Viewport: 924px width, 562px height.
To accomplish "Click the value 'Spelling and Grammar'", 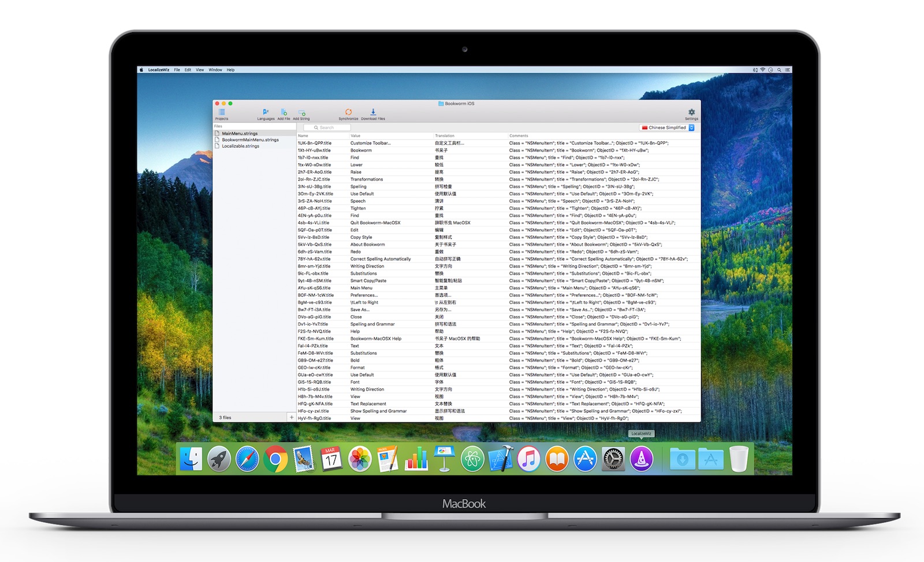I will [372, 324].
